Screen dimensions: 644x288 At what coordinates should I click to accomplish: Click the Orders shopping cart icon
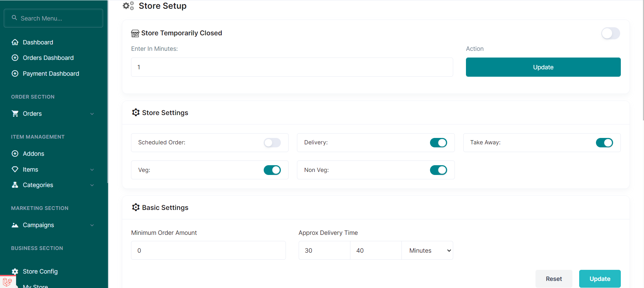[15, 114]
